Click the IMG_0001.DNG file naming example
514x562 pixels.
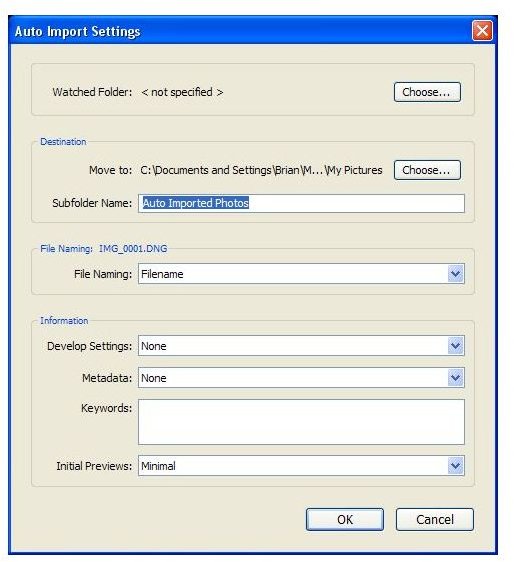click(133, 249)
